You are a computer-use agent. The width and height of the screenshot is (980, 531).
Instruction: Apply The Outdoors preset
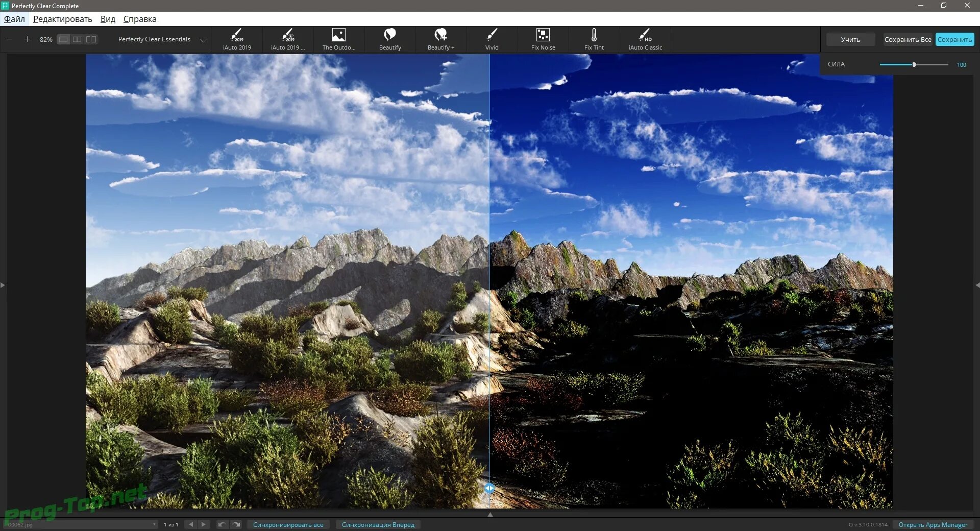339,39
